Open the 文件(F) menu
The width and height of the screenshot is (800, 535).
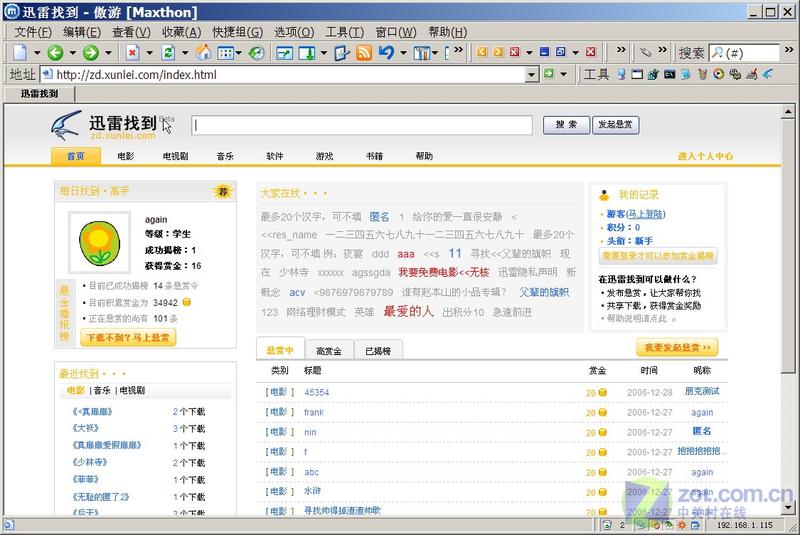pyautogui.click(x=33, y=32)
